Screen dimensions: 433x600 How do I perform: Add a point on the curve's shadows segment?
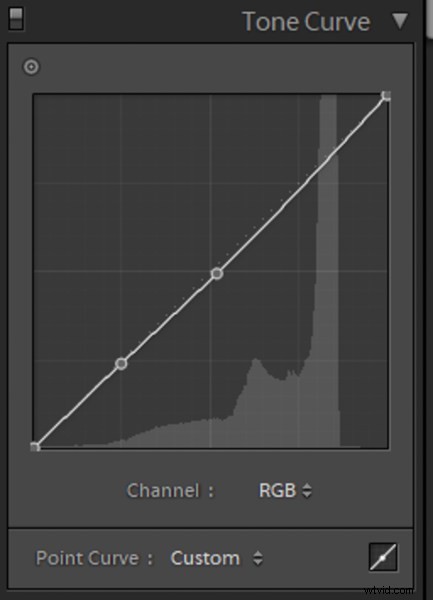pos(78,405)
